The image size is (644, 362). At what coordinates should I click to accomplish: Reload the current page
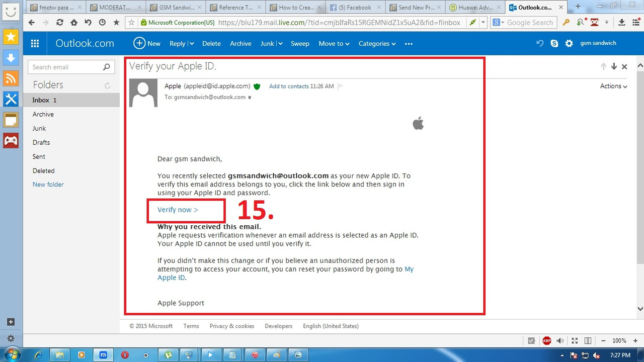pos(59,23)
